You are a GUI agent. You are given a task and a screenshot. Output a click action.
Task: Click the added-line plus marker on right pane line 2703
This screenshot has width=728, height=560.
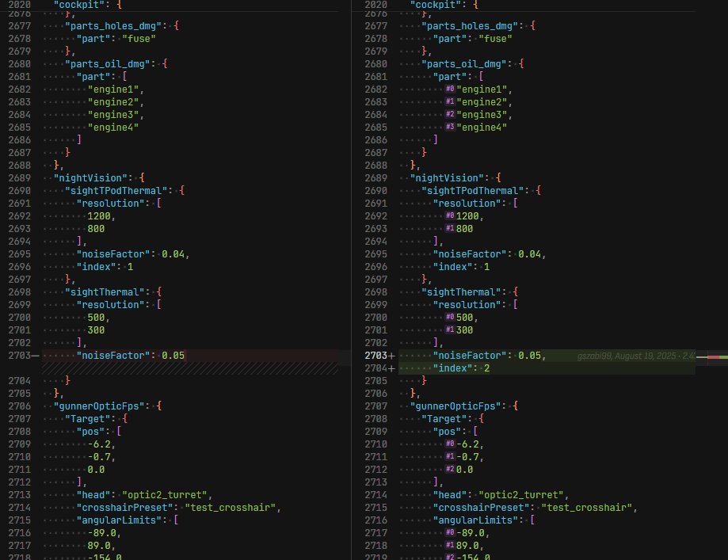click(x=391, y=356)
